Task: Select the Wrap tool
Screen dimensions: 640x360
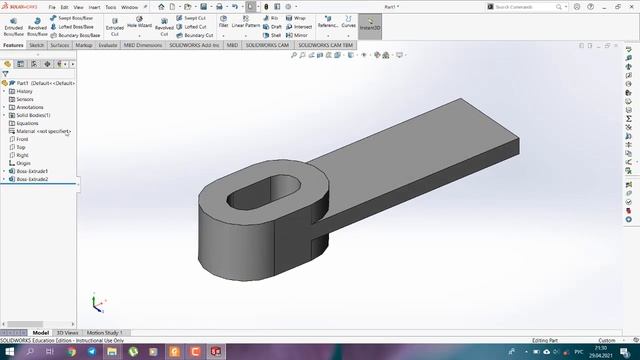Action: [x=296, y=18]
